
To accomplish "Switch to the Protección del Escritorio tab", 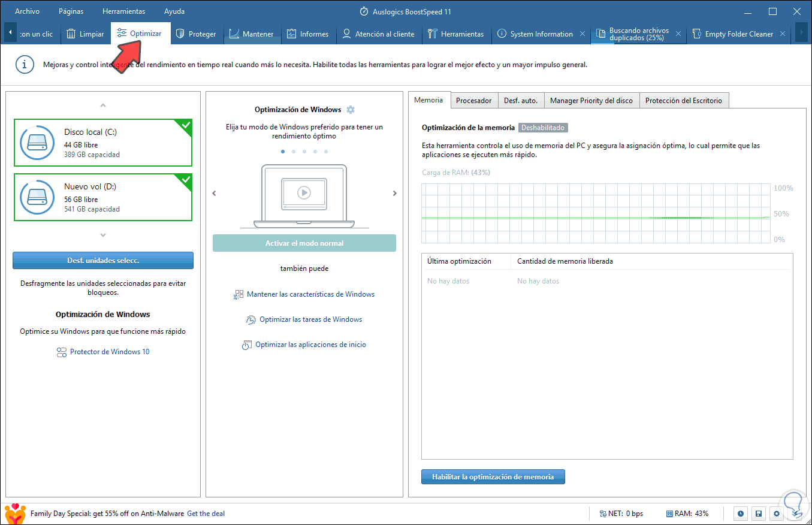I will click(684, 101).
